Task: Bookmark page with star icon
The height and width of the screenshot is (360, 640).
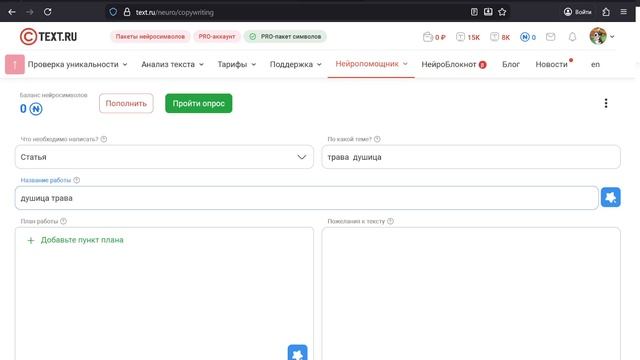Action: (x=502, y=12)
